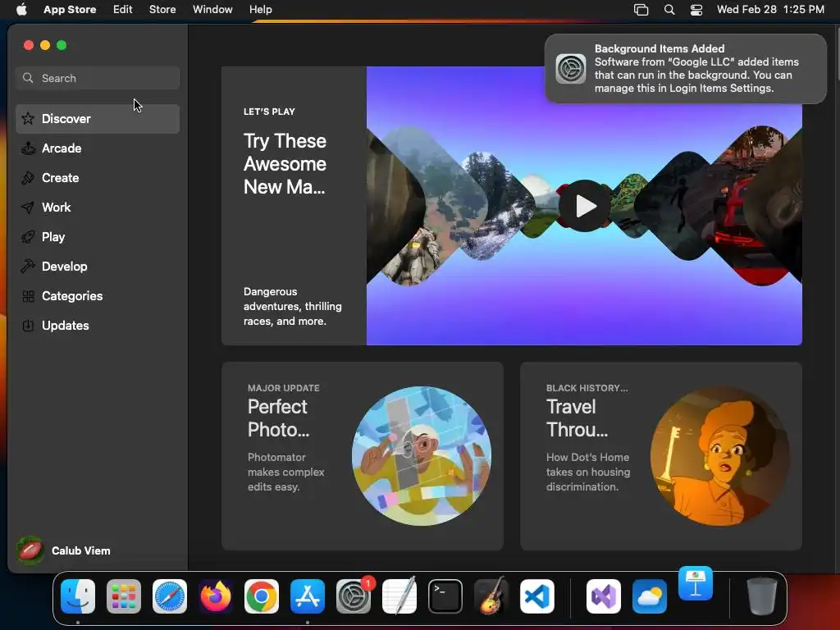
Task: Open Calub Viem account profile
Action: point(63,550)
